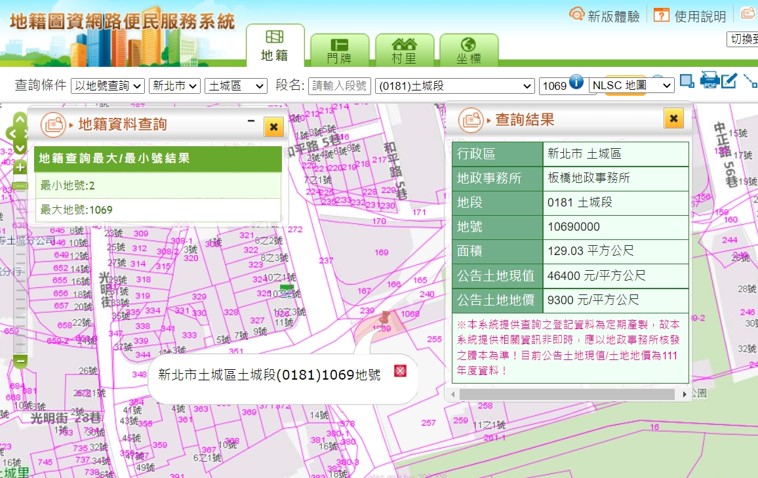Open the 以地號查詢 query type dropdown
This screenshot has width=758, height=478.
click(108, 86)
